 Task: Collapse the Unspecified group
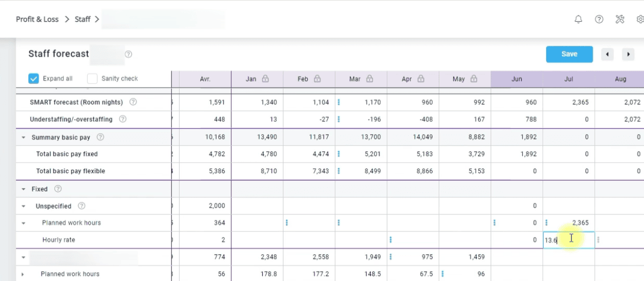click(23, 207)
